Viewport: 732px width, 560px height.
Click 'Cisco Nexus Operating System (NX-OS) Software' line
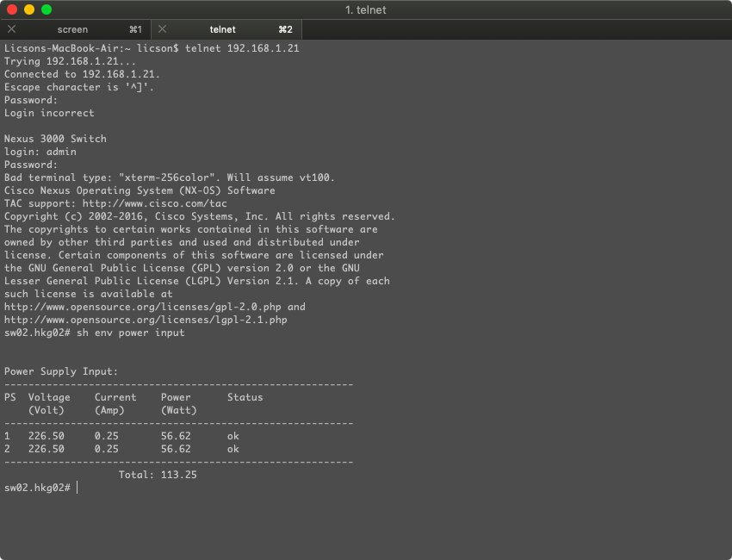140,190
